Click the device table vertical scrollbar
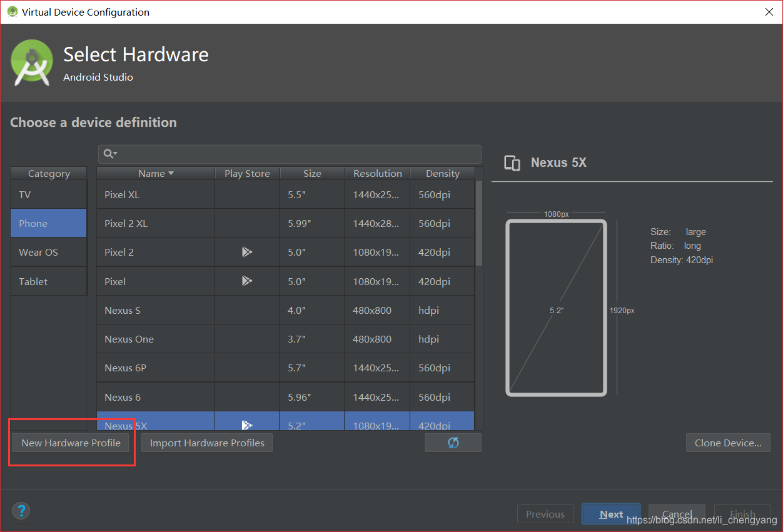 click(x=479, y=223)
